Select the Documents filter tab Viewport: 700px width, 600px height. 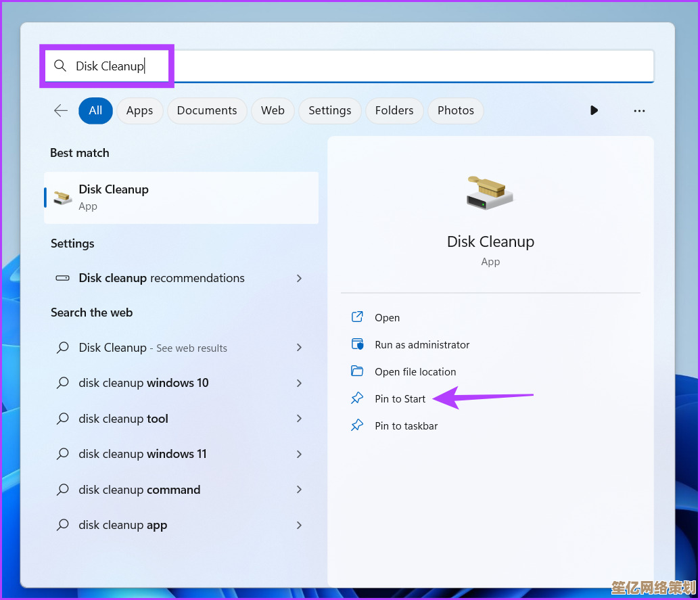coord(207,110)
